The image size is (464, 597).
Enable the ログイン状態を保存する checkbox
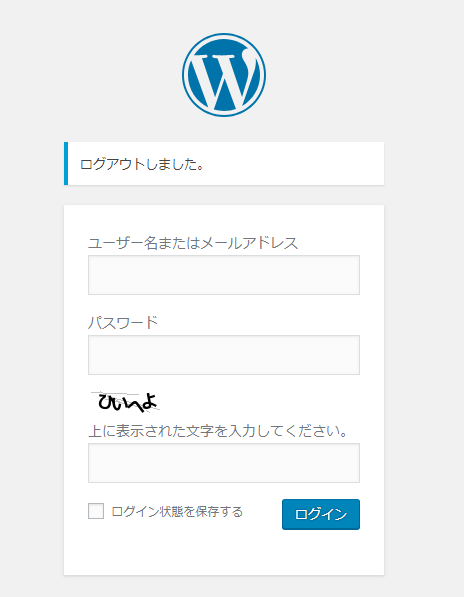(96, 511)
